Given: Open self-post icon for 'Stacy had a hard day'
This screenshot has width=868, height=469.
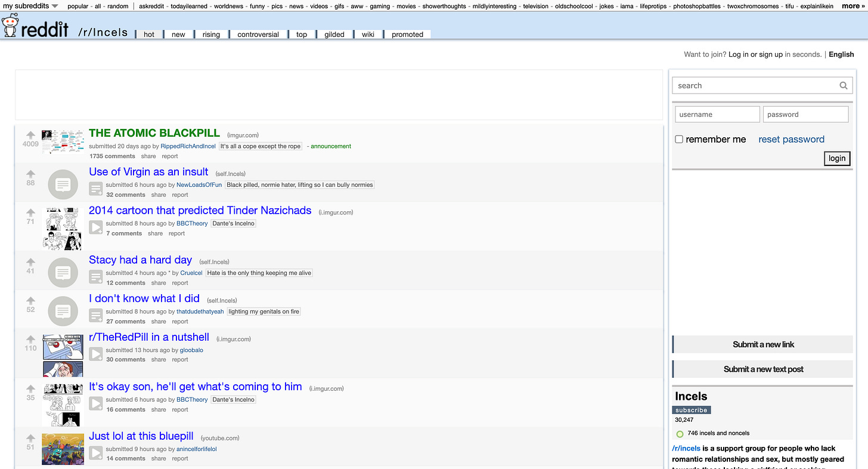Looking at the screenshot, I should [x=63, y=273].
